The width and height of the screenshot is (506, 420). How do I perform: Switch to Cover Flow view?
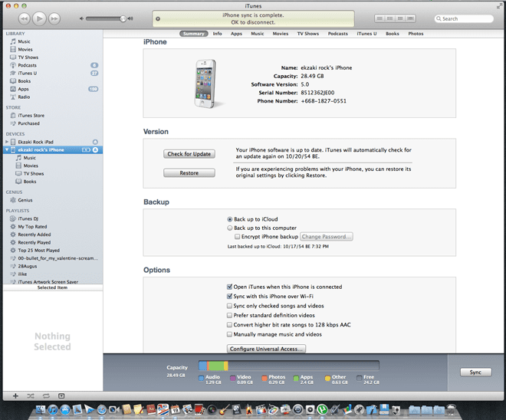tap(410, 18)
